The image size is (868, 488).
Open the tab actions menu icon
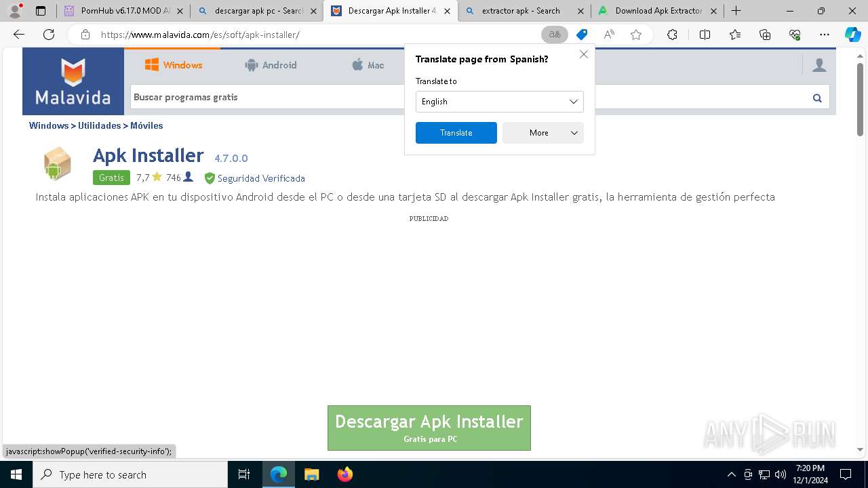(41, 11)
